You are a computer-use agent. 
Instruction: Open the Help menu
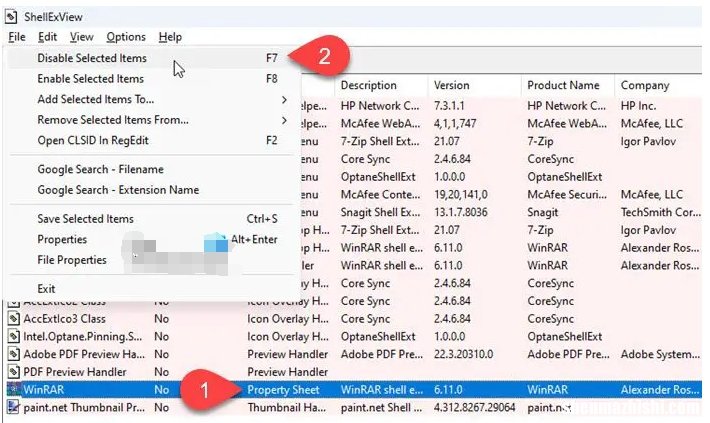click(x=170, y=37)
